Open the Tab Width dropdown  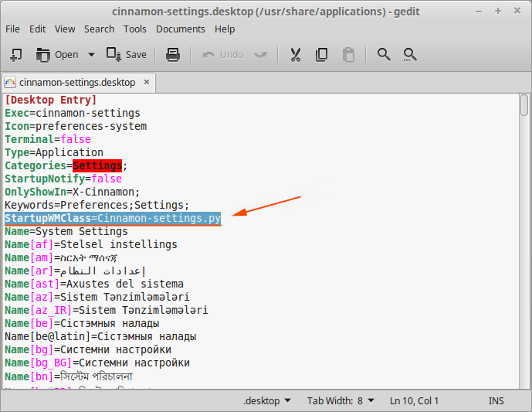coord(341,400)
